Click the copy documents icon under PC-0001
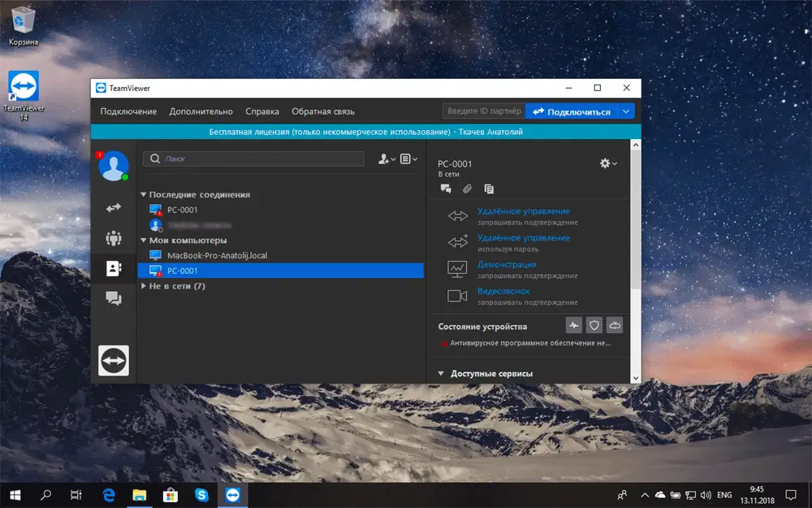812x508 pixels. (489, 189)
